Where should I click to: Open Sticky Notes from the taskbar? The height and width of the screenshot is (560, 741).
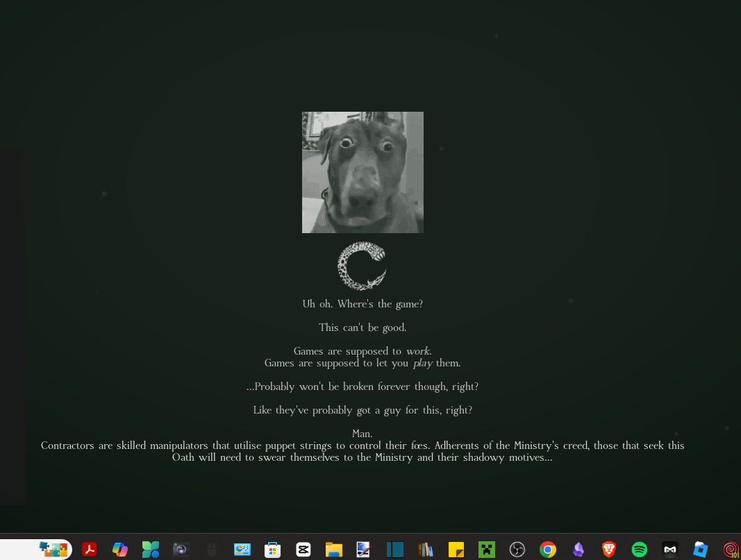[x=456, y=550]
